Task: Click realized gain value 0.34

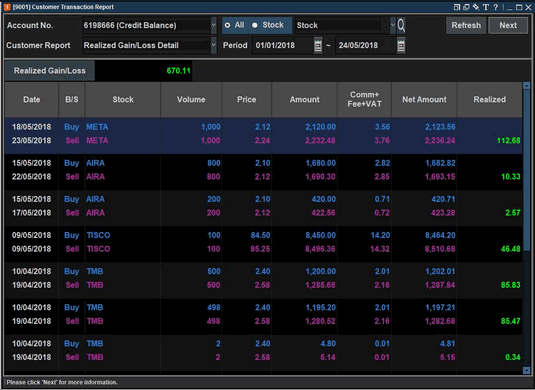Action: point(512,358)
